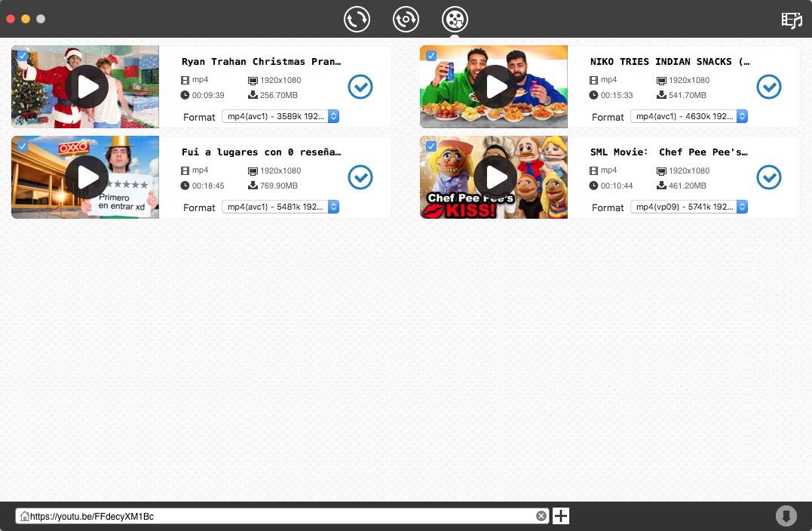Screen dimensions: 812x531
Task: Click the round checkmark for Ryan Trahan video
Action: tap(360, 87)
